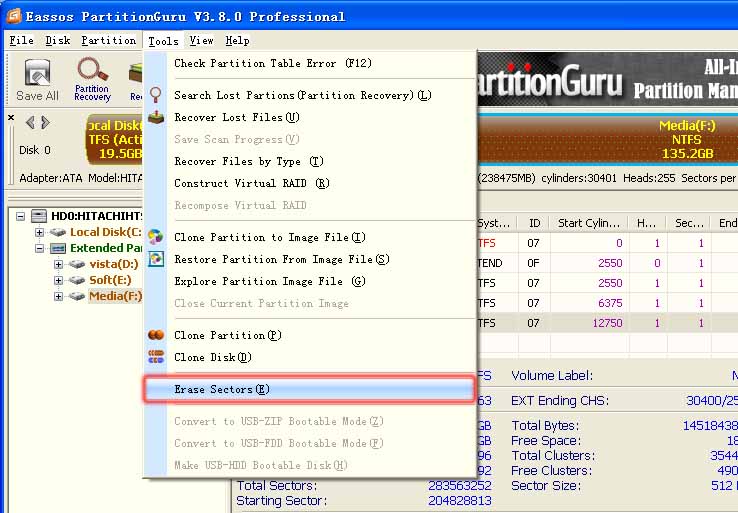Click the PartitionGuru app title icon
The image size is (738, 513).
(x=14, y=16)
